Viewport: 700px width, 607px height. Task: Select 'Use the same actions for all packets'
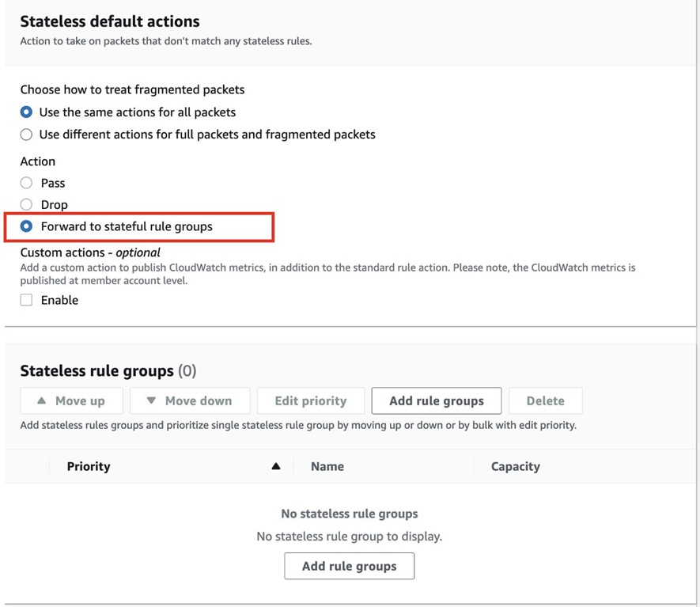26,112
